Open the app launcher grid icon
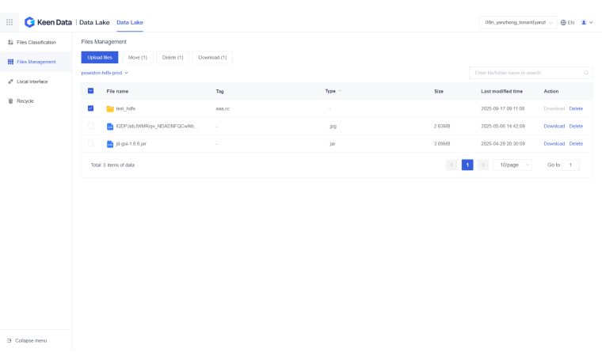 pyautogui.click(x=10, y=22)
